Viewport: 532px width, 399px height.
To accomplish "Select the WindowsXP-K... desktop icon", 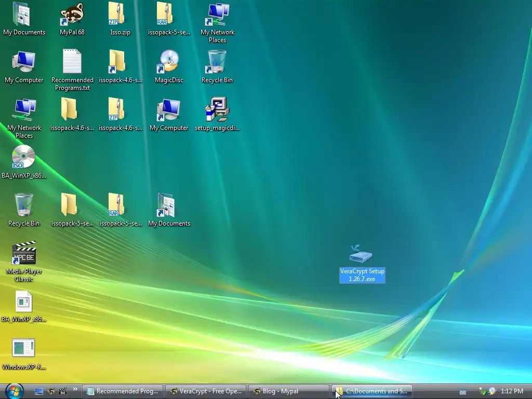I will pyautogui.click(x=24, y=354).
